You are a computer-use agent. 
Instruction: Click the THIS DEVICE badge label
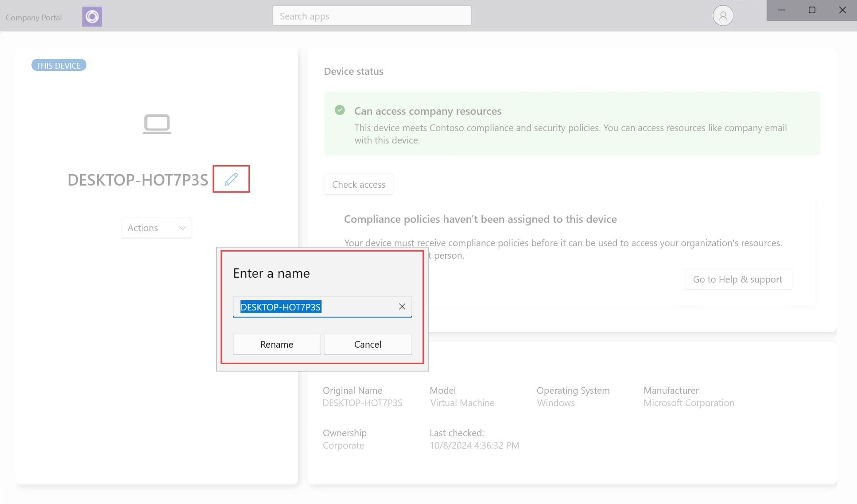[58, 65]
